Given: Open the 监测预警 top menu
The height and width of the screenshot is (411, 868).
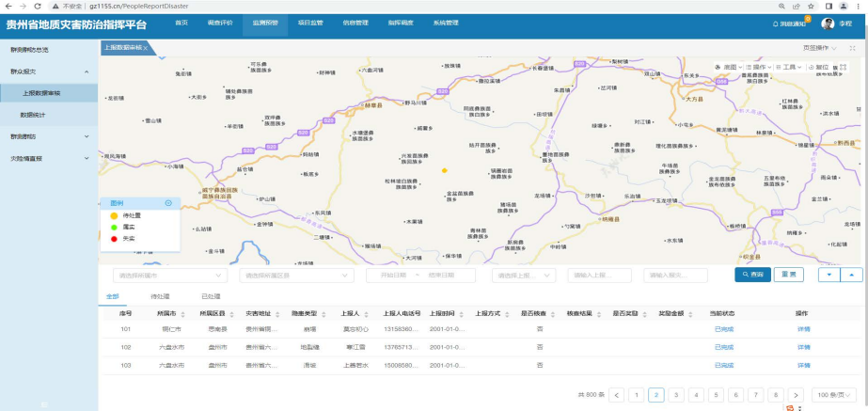Looking at the screenshot, I should (265, 24).
